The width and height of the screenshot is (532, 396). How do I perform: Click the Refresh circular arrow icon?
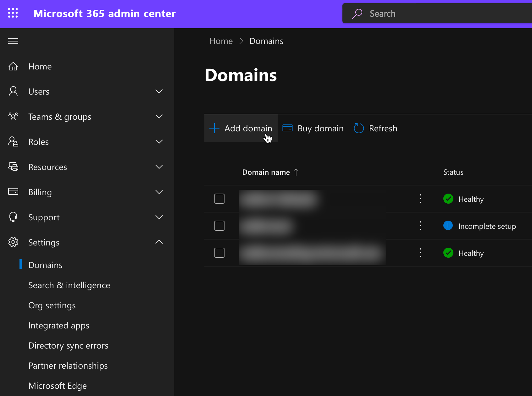359,128
